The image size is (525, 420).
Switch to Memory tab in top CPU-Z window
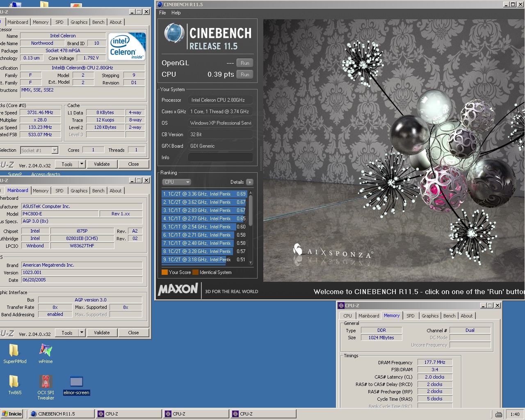pyautogui.click(x=41, y=22)
